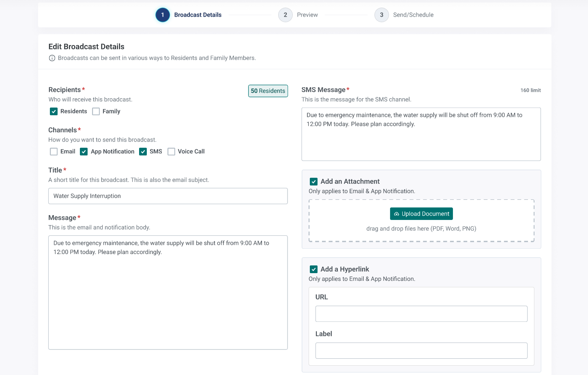
Task: Disable the App Notification channel checkbox
Action: (84, 151)
